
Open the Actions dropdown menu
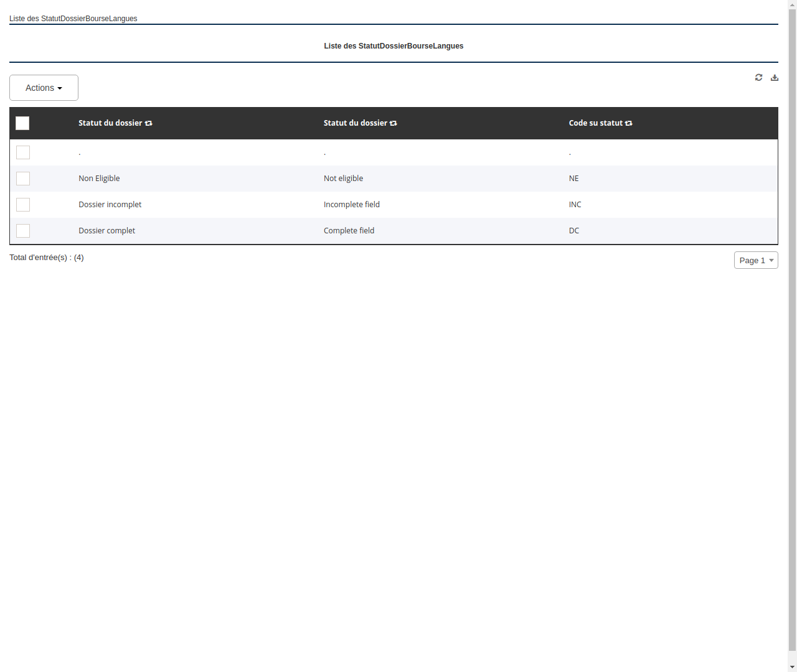(x=44, y=88)
